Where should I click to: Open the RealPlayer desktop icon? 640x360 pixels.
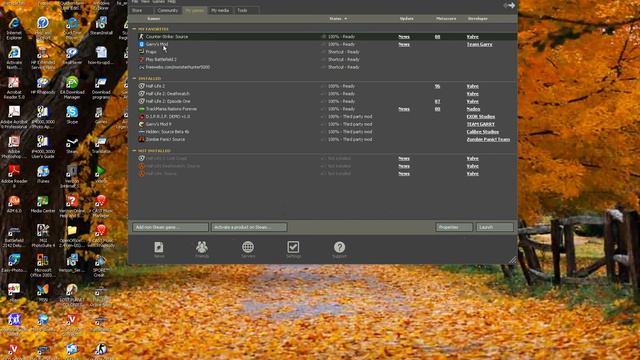72,53
